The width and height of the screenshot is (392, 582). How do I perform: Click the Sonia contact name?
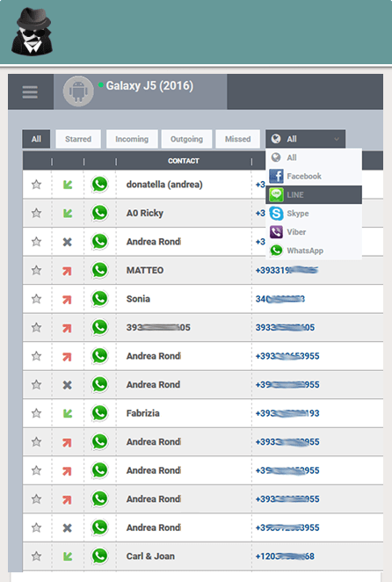(x=138, y=299)
